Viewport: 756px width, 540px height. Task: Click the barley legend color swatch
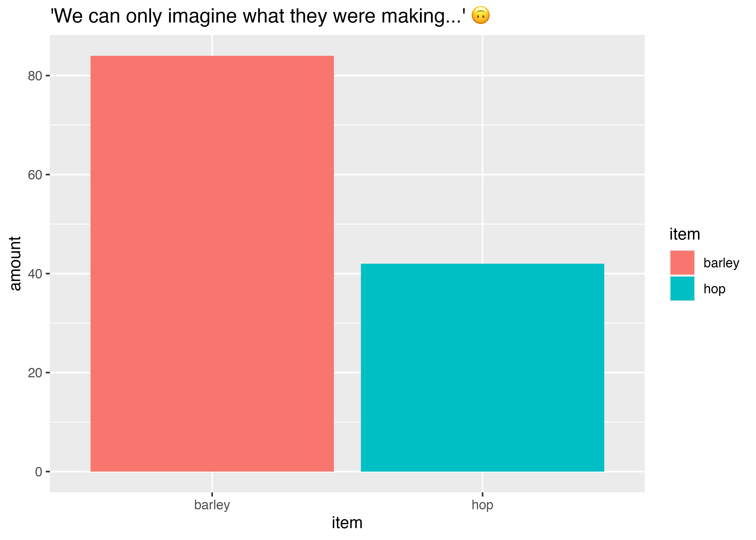click(x=682, y=263)
